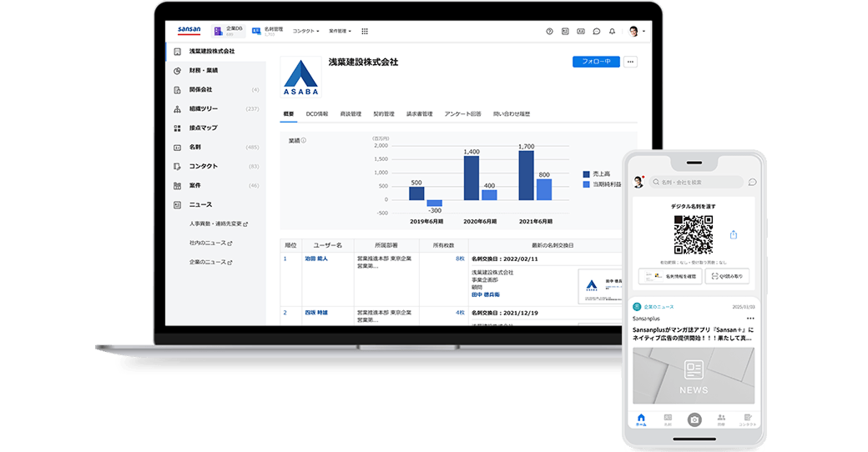The image size is (868, 452).
Task: Click the 関係会社 sidebar icon
Action: (x=177, y=89)
